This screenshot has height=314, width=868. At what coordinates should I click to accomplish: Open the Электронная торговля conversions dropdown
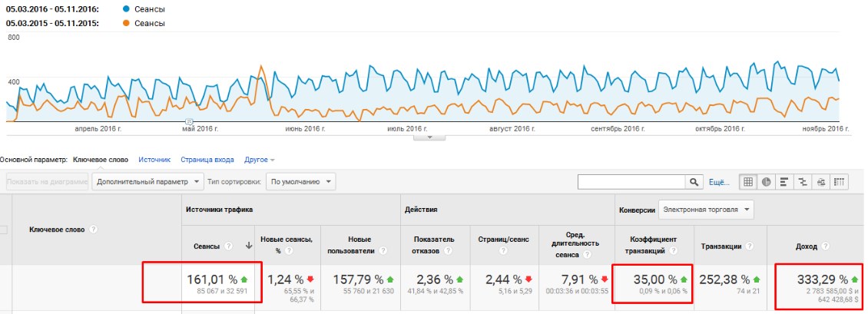coord(706,210)
